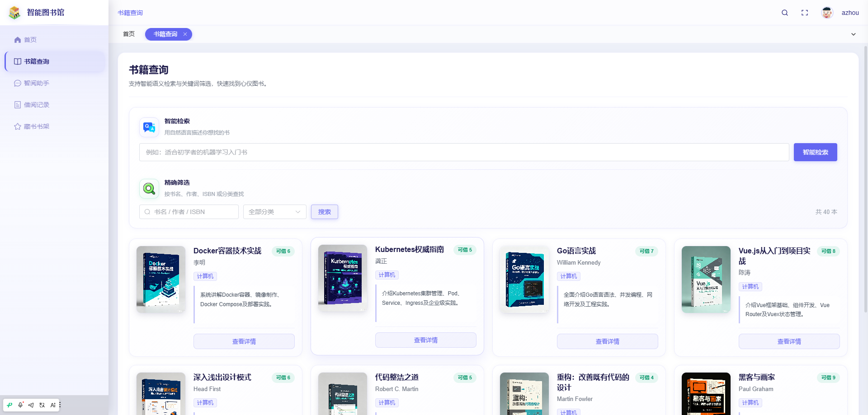
Task: Click the 黑客与画家 title
Action: [757, 378]
